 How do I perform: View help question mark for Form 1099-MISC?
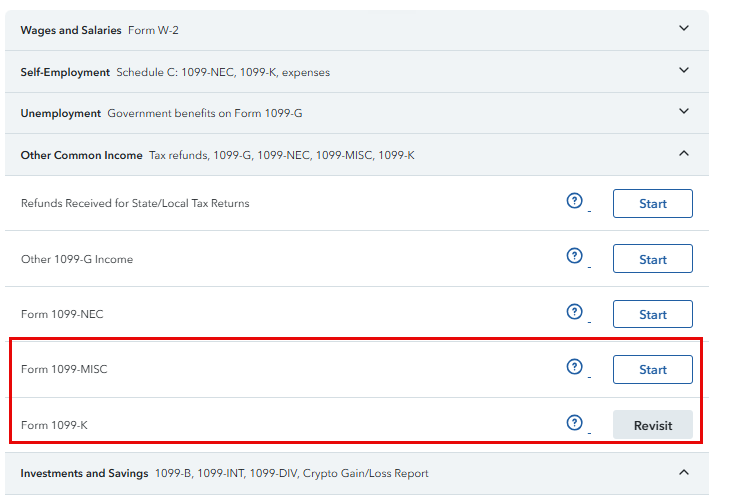click(574, 367)
